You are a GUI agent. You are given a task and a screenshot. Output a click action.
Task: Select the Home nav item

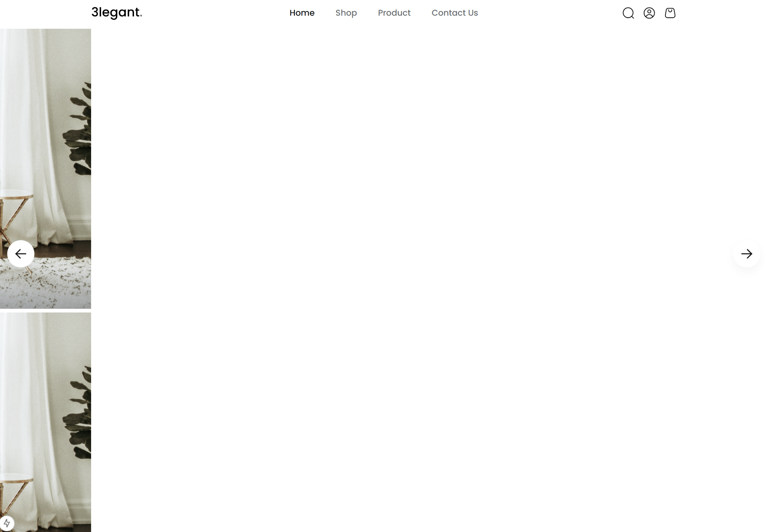pyautogui.click(x=302, y=13)
